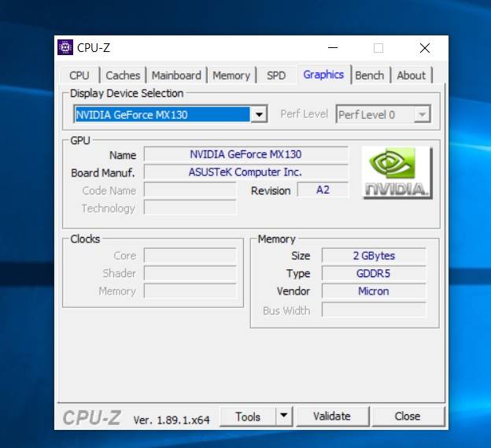
Task: Expand the display device dropdown arrow
Action: 259,114
